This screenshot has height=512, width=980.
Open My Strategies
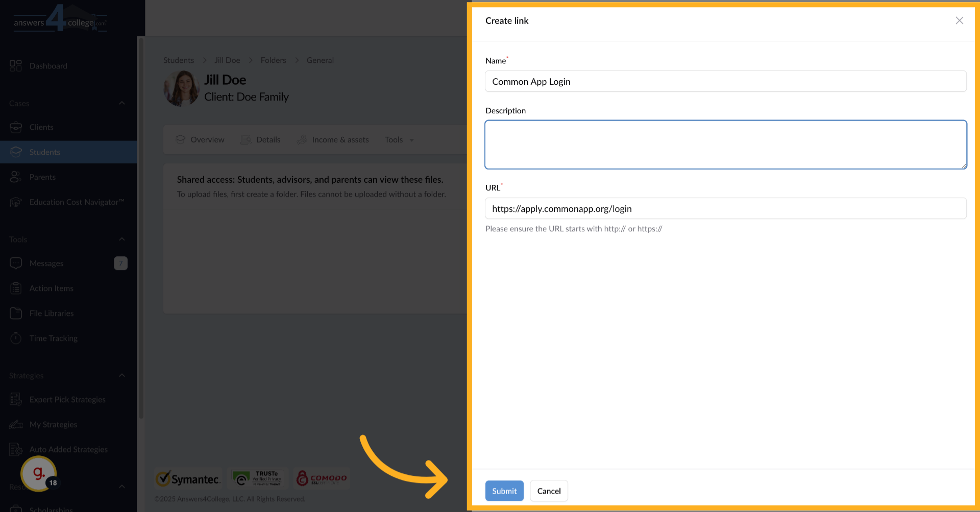(x=53, y=424)
